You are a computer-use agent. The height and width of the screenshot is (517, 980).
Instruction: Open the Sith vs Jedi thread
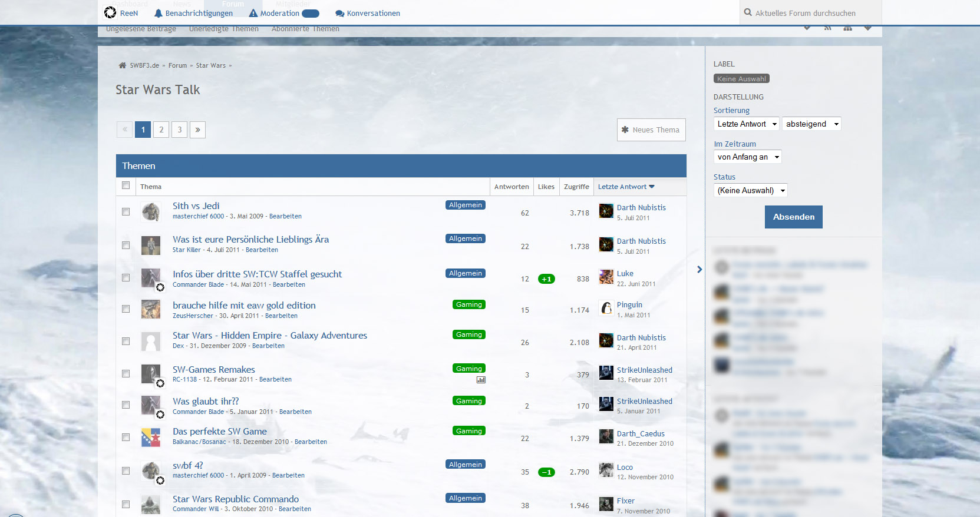coord(196,206)
